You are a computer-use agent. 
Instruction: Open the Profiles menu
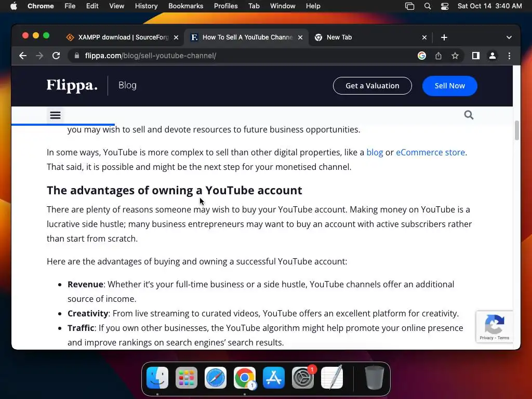pos(225,6)
